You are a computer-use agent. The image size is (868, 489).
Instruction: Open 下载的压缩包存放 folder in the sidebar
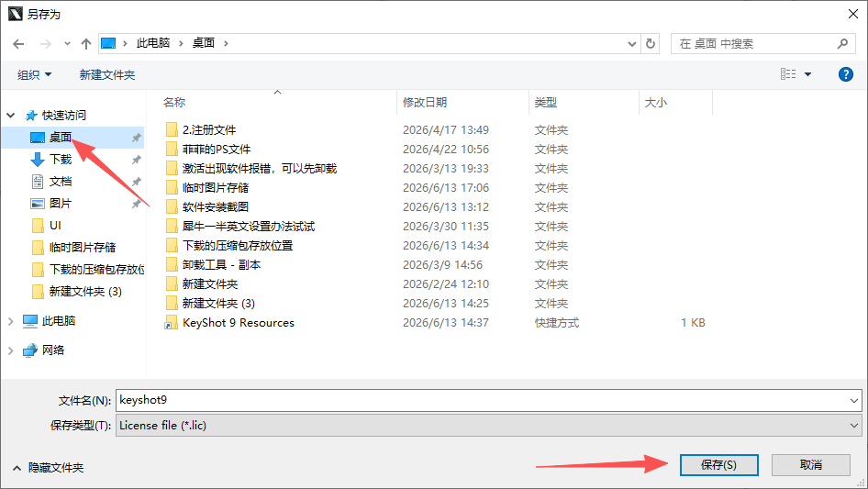pyautogui.click(x=96, y=269)
